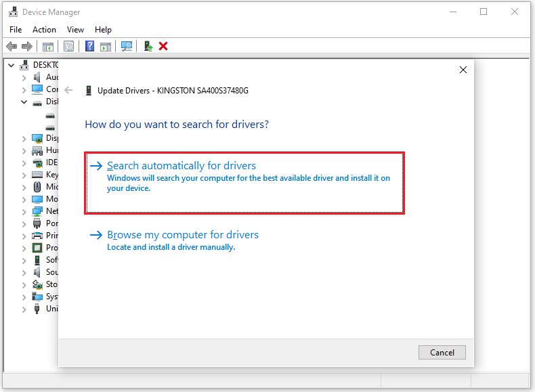
Task: Expand the Software devices node chevron
Action: tap(24, 261)
